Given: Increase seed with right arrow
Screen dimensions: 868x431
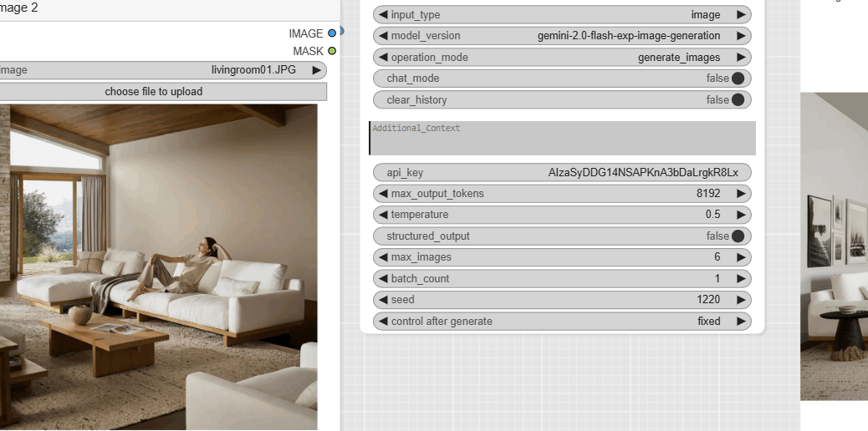Looking at the screenshot, I should tap(741, 300).
